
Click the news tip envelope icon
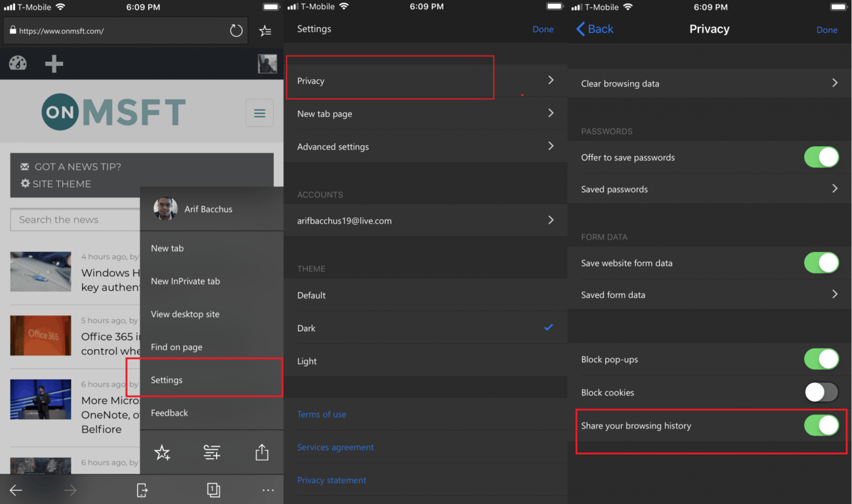[x=25, y=167]
